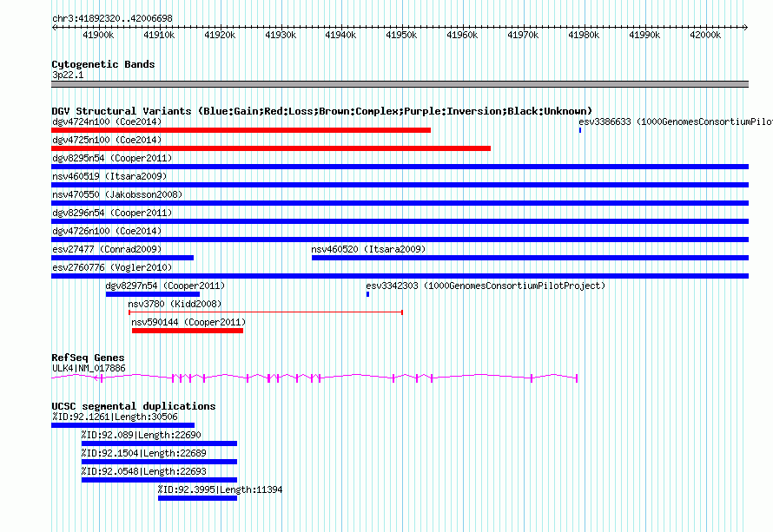
Task: Click the left arrow of the ruler
Action: (54, 28)
